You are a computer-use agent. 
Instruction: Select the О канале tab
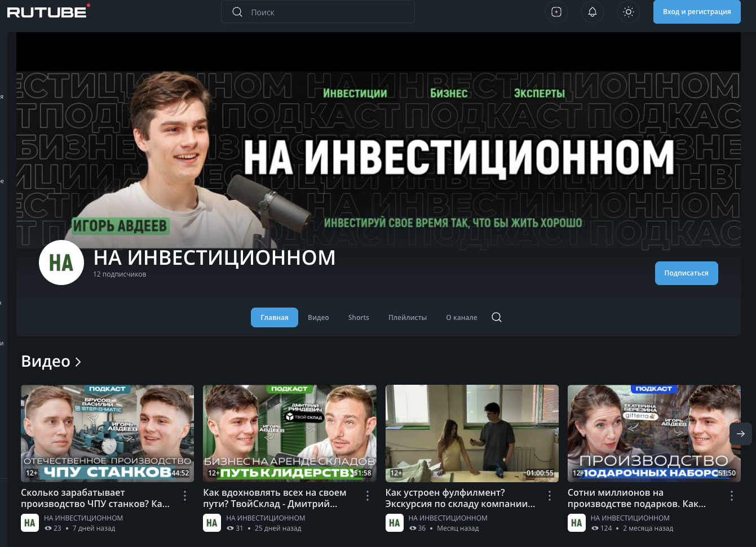[461, 317]
